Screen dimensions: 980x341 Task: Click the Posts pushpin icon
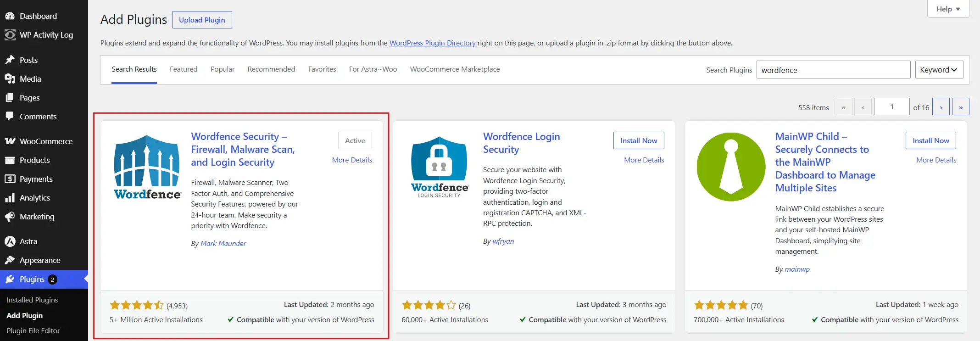point(10,60)
